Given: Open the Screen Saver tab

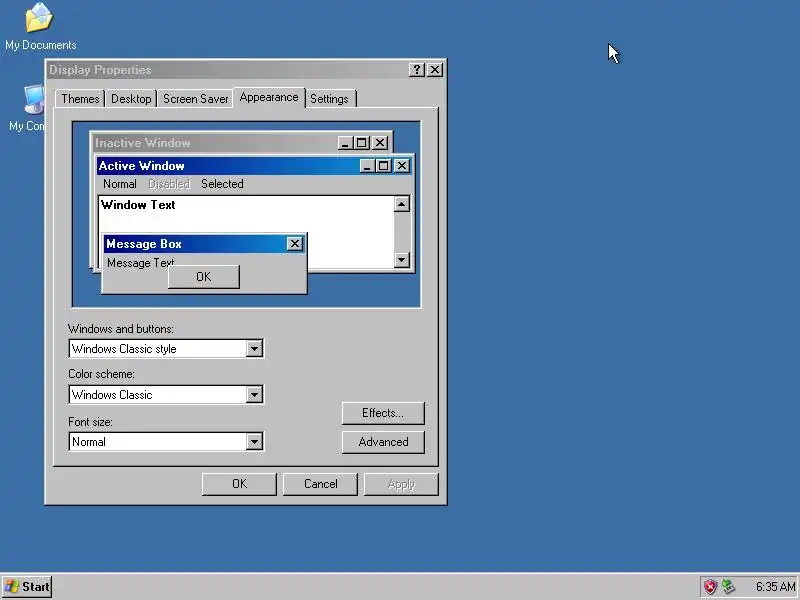Looking at the screenshot, I should click(x=195, y=98).
